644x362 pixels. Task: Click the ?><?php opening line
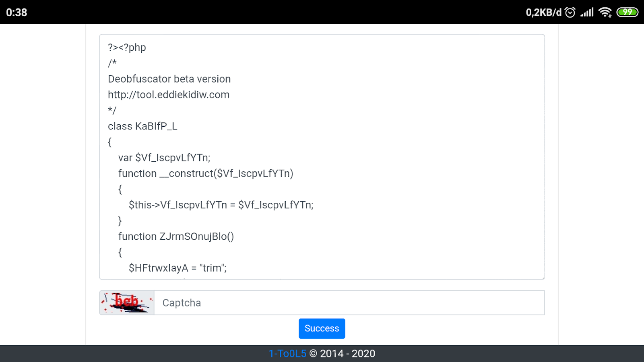126,47
